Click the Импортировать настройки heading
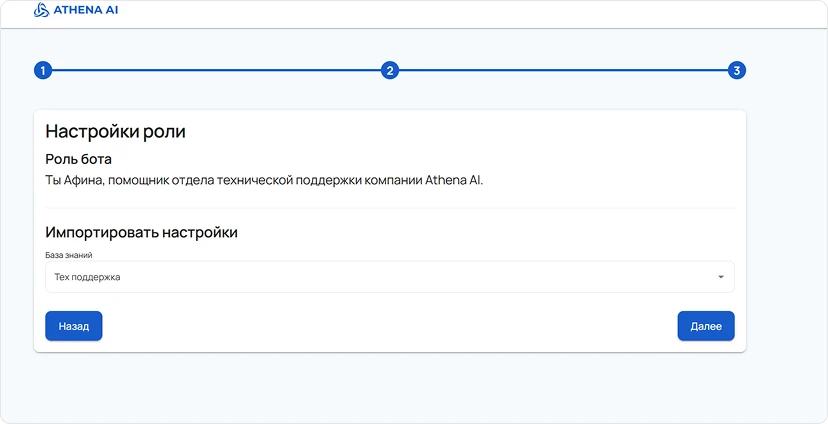This screenshot has height=424, width=828. pos(141,232)
